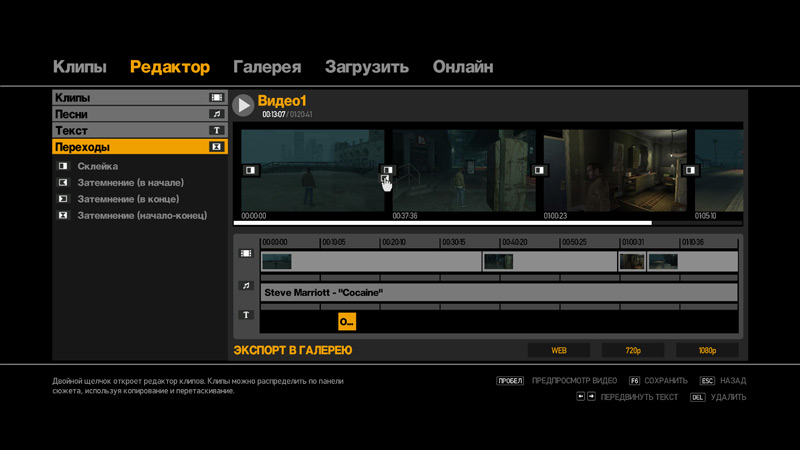Image resolution: width=800 pixels, height=450 pixels.
Task: Click the video track film icon
Action: click(x=246, y=254)
